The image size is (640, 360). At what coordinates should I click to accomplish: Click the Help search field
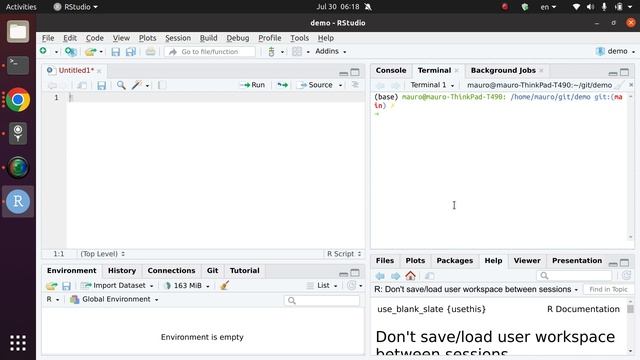pos(575,276)
